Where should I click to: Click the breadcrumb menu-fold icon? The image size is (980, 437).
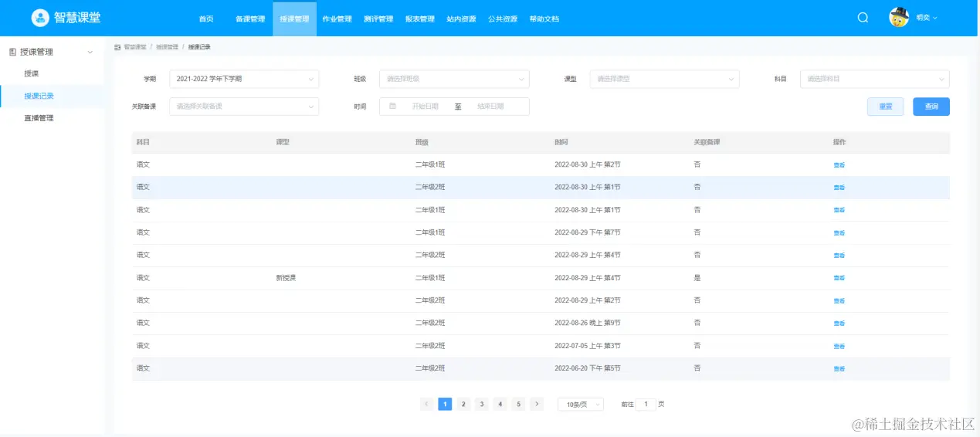coord(117,47)
